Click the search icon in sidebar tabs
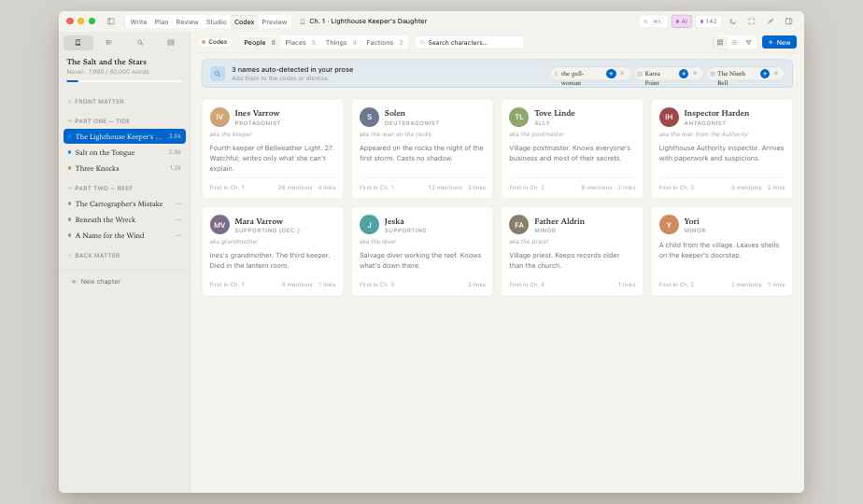 (x=140, y=42)
